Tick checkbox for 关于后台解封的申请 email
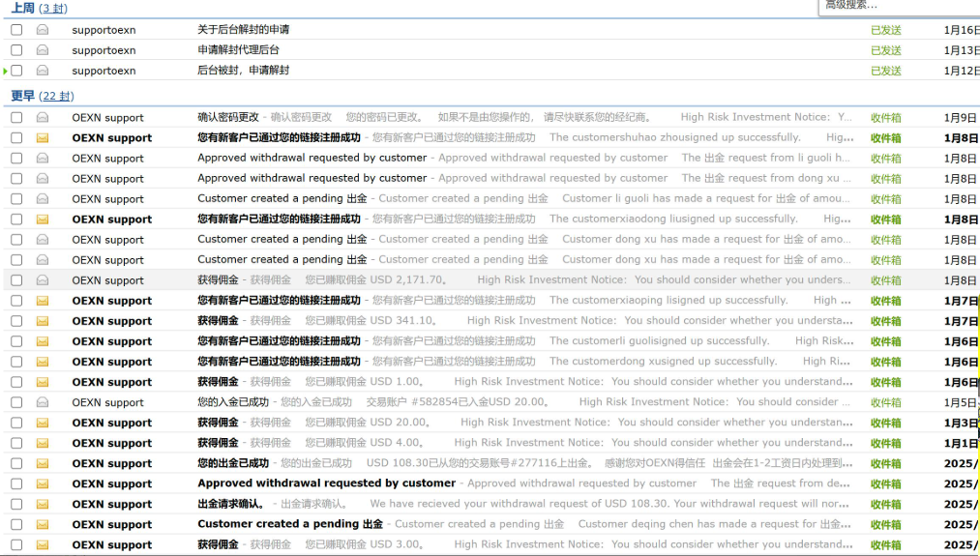Screen dimensions: 980x556 tap(16, 30)
